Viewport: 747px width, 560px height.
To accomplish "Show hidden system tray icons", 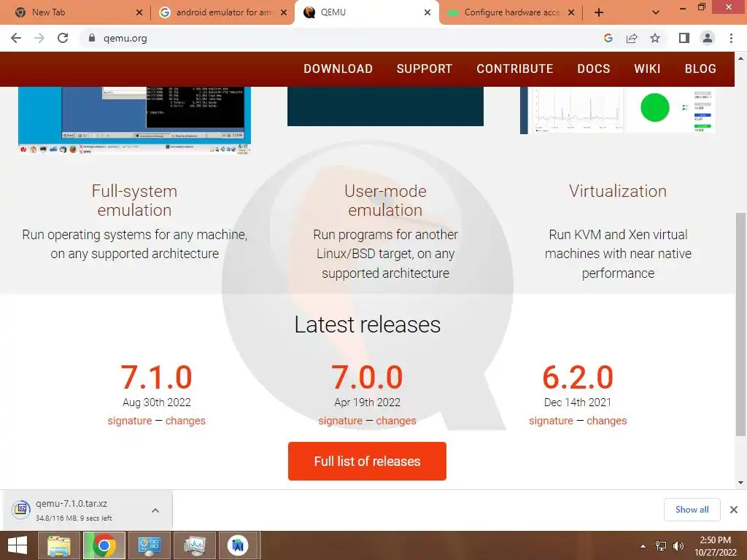I will click(x=643, y=546).
